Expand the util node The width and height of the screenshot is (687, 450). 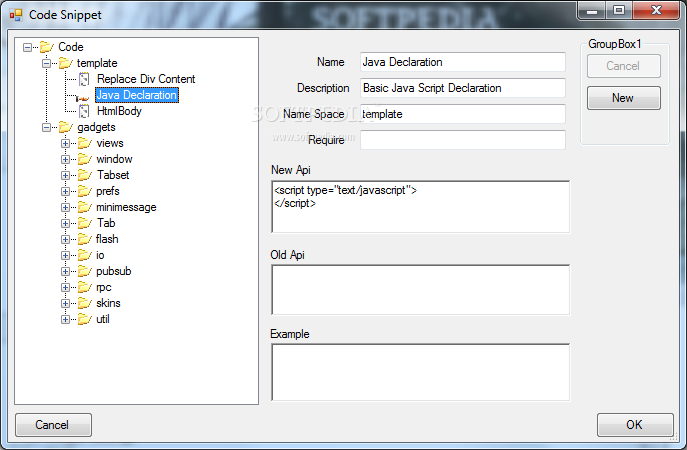[65, 319]
